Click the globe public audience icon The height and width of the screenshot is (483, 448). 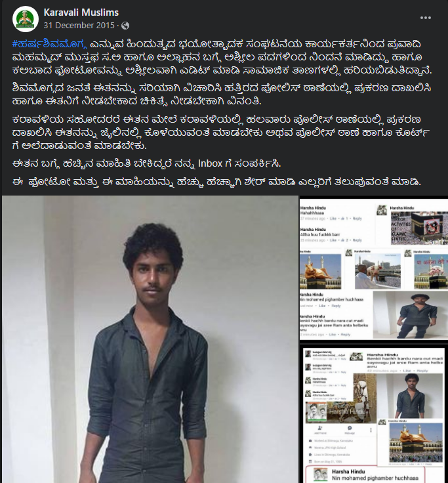point(125,26)
